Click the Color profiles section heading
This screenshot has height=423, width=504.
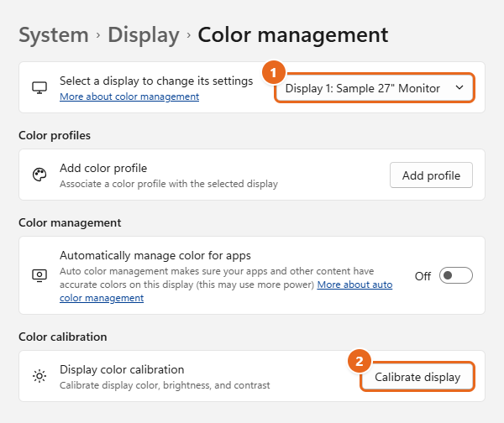[55, 135]
